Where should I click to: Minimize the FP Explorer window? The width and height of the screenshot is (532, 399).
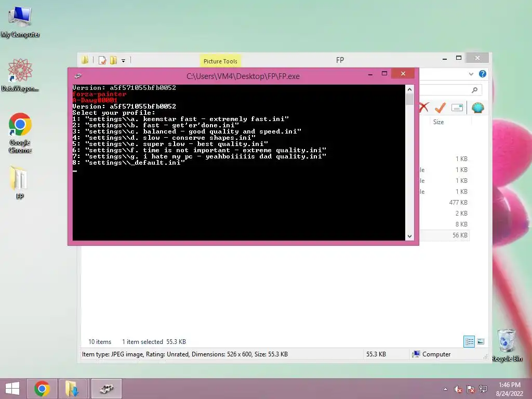[x=445, y=59]
